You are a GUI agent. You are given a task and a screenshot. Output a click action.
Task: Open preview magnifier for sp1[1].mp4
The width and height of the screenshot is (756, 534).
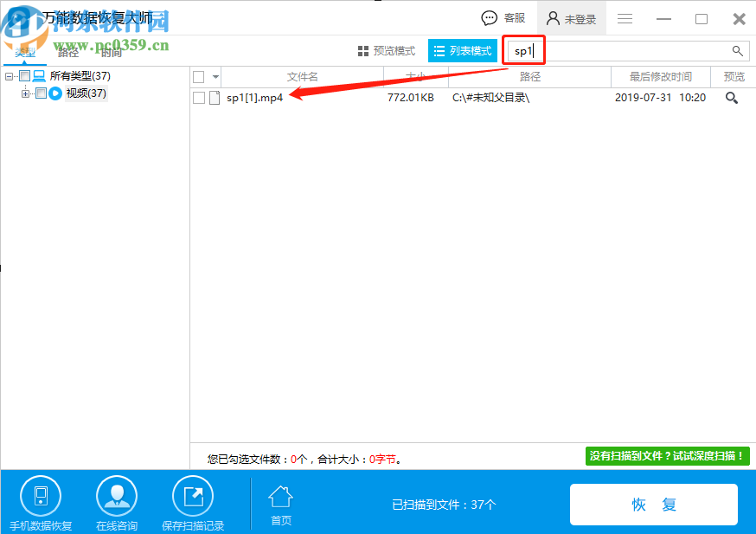click(x=731, y=98)
